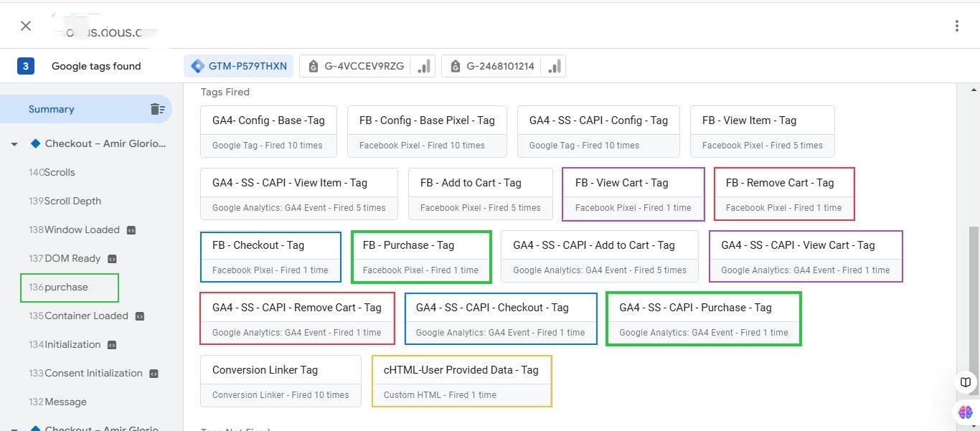Click the scroll-up arrow of the scrollbar
This screenshot has width=980, height=431.
click(974, 89)
